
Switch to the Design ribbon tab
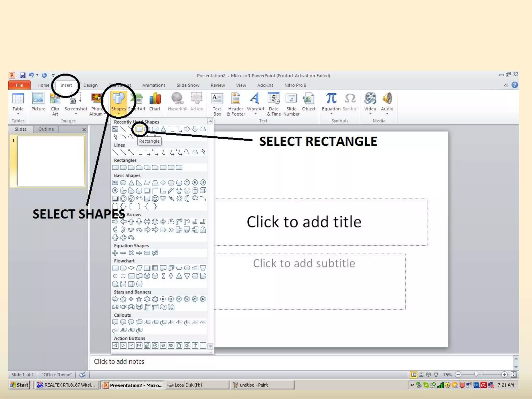click(90, 85)
